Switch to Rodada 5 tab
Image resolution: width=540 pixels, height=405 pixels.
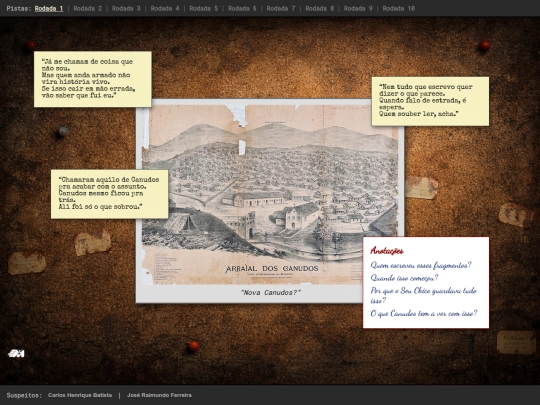click(x=204, y=8)
